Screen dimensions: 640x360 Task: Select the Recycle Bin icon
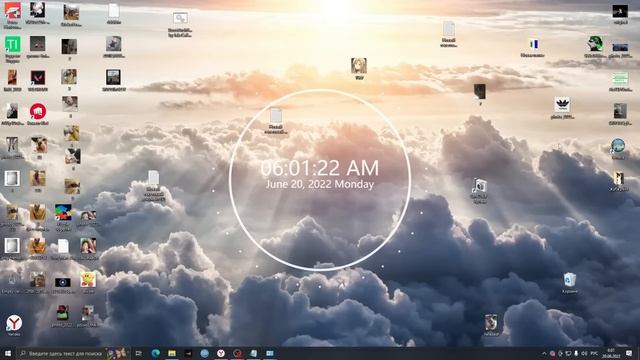570,282
